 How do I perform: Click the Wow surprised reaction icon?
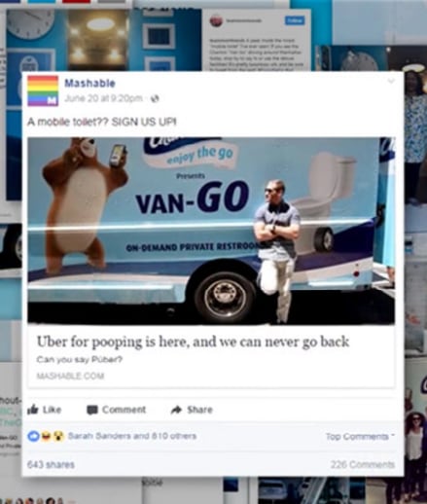57,436
